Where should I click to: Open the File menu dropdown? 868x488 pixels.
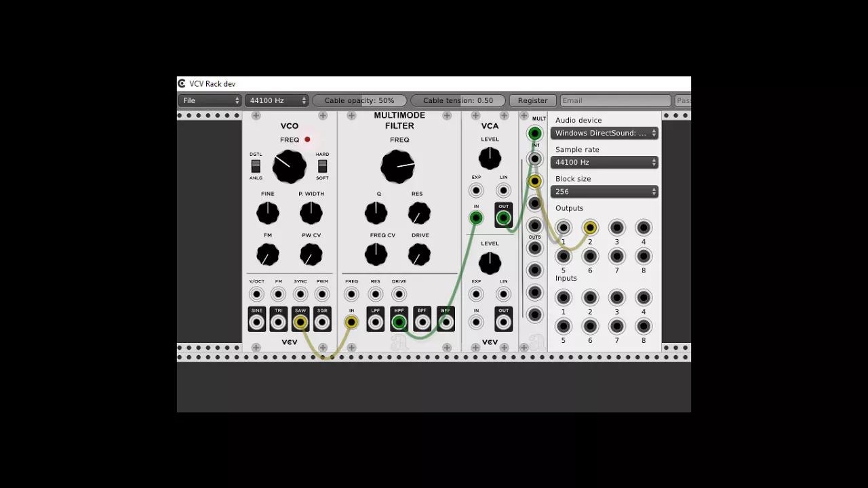[210, 100]
